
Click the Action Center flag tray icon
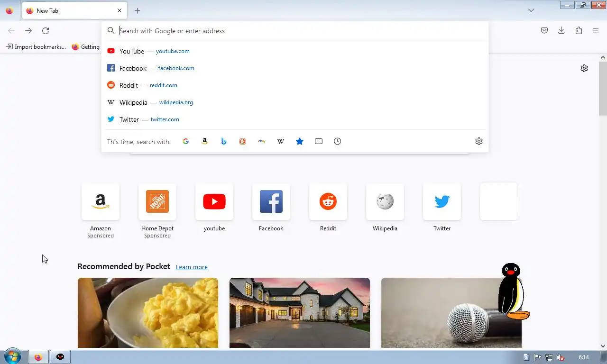tap(538, 357)
